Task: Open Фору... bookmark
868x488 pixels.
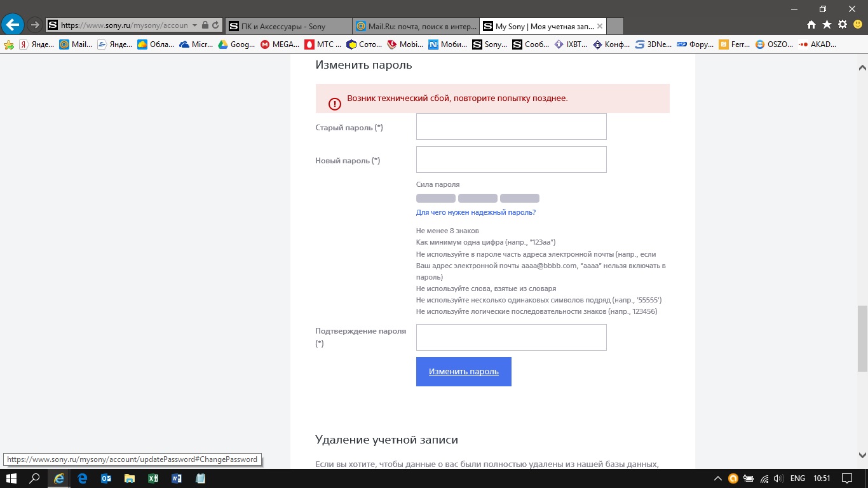Action: 696,44
